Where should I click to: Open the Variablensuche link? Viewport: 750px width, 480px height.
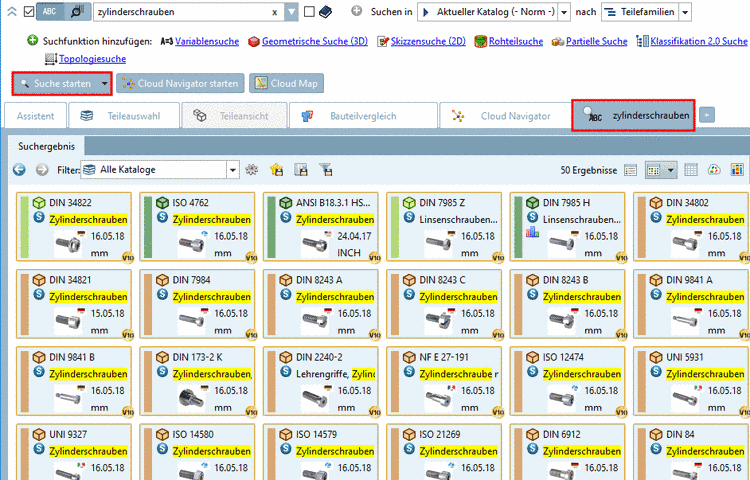click(207, 42)
